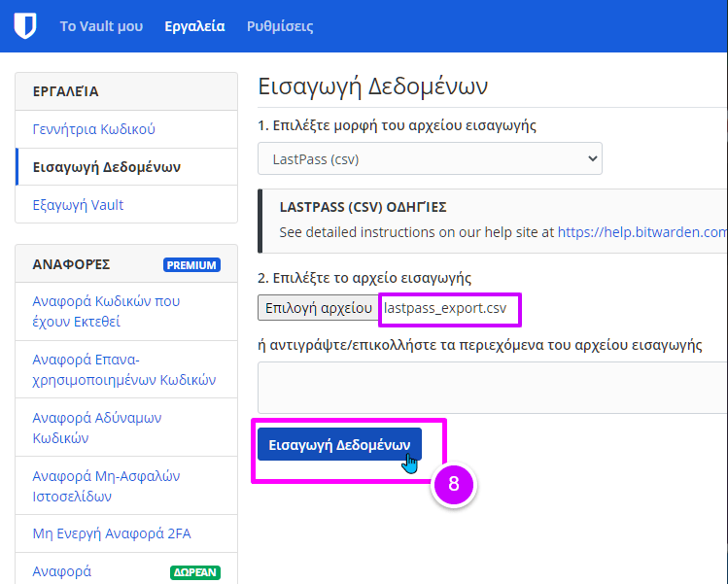Click the PREMIUM badge next to ΑΝΑΦΟΡΈΣ

point(191,264)
